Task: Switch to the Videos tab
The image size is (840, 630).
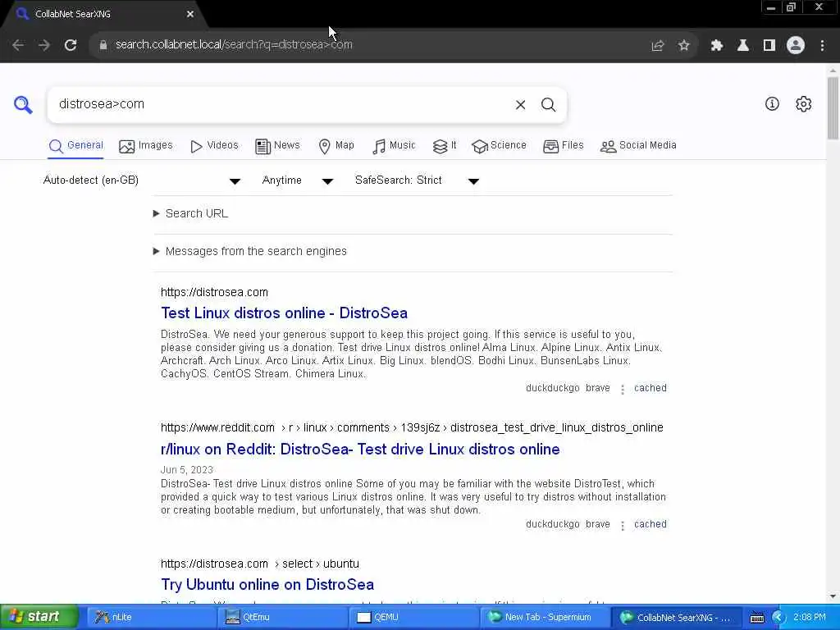Action: 214,146
